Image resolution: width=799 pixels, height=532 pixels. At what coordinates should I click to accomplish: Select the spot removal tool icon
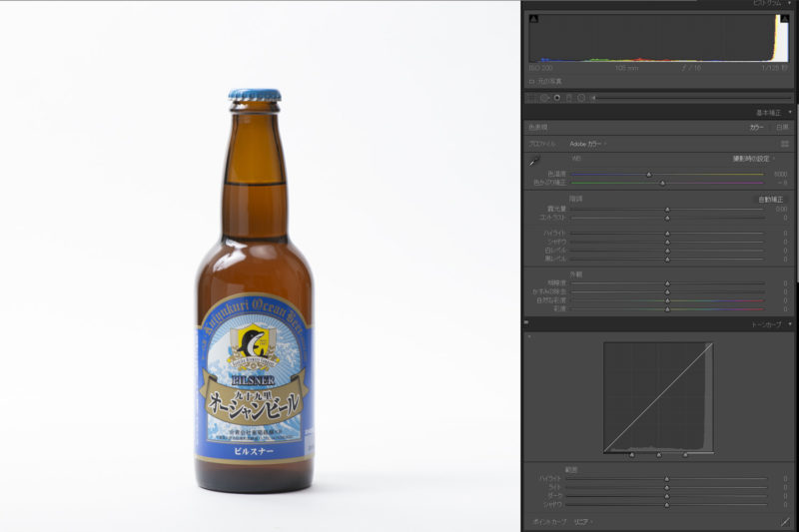544,98
